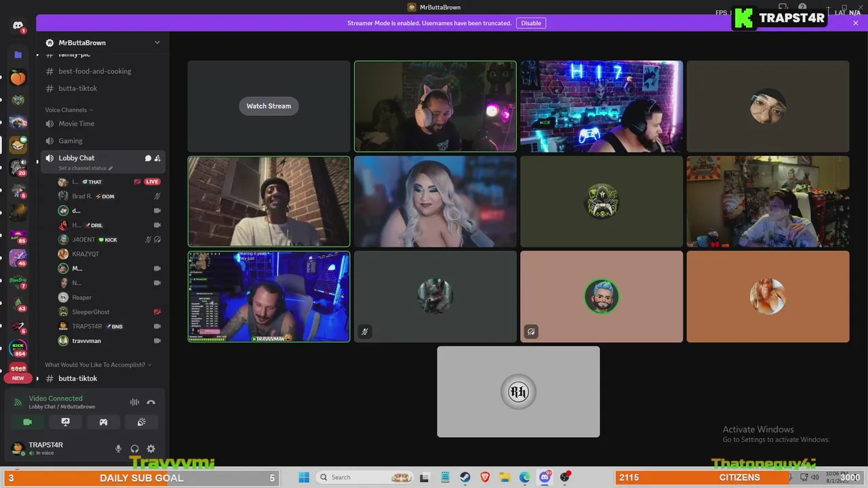Open server with 63 unread badge
This screenshot has width=868, height=488.
pos(18,303)
